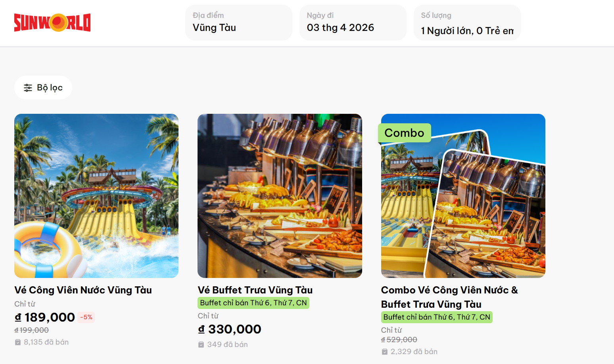
Task: Open Combo Vé Công Viên Nước & Buffet title
Action: 449,297
